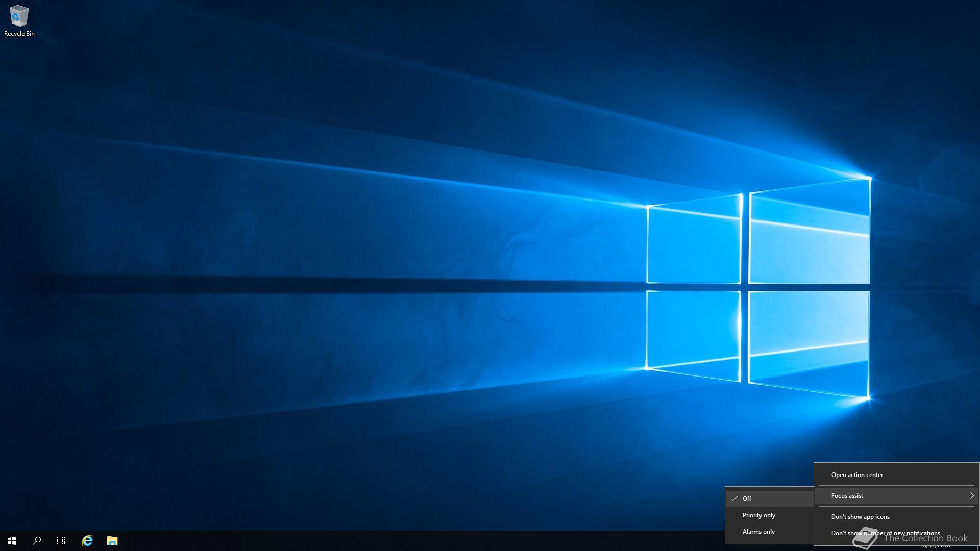Choose Open action center in the context menu

pyautogui.click(x=897, y=475)
